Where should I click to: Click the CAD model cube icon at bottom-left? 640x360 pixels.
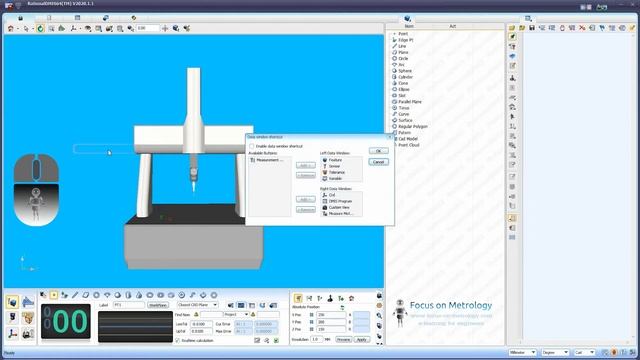point(12,302)
